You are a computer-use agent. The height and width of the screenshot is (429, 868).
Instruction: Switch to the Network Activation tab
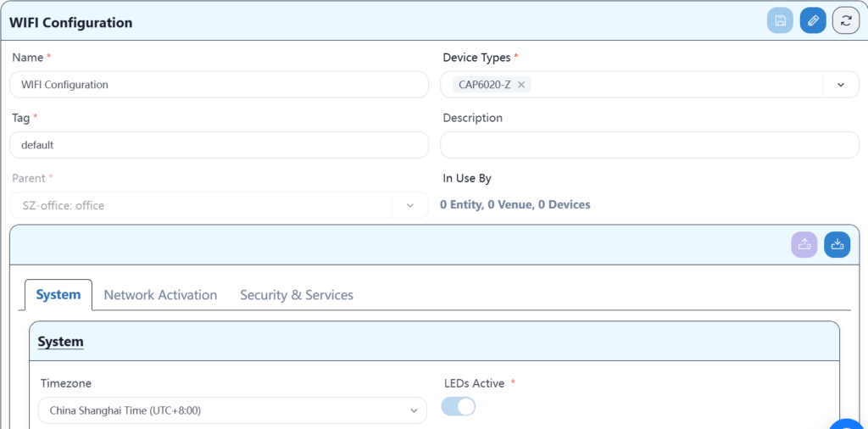(160, 295)
